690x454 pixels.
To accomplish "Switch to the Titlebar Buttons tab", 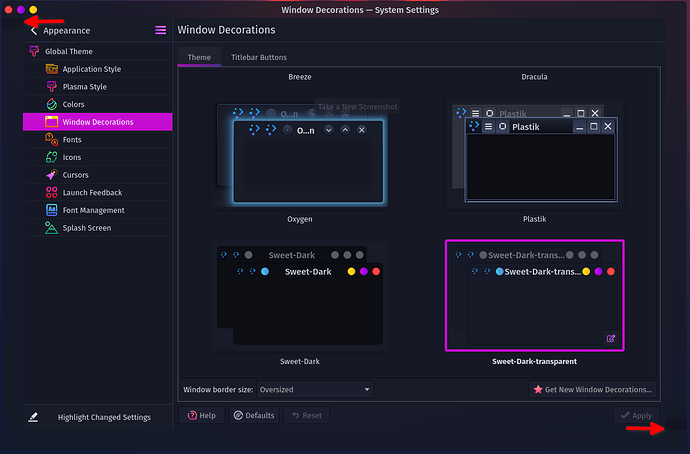I will [259, 57].
